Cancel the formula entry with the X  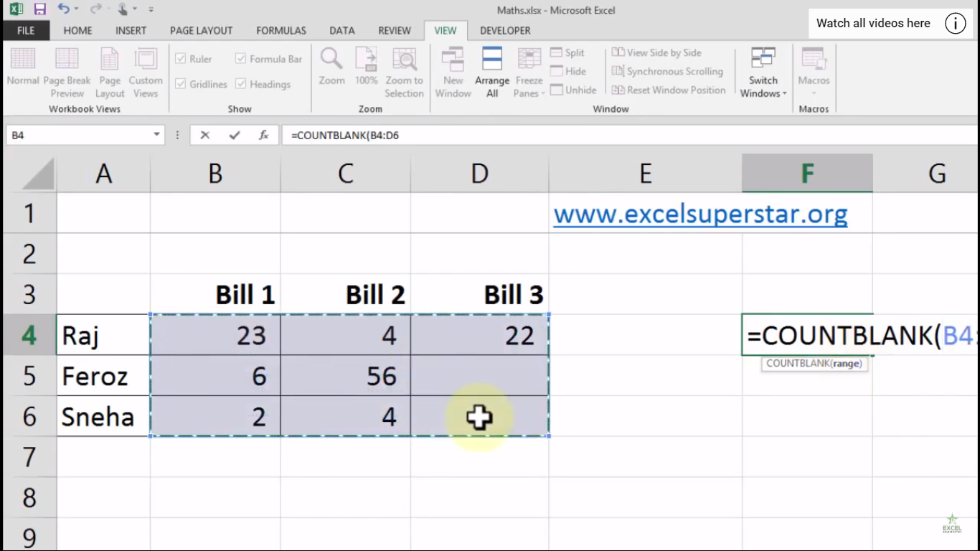click(x=205, y=135)
